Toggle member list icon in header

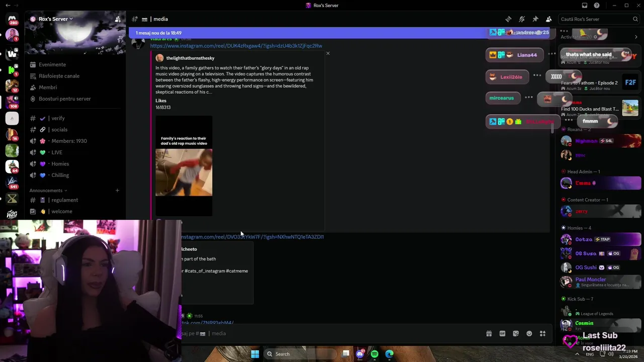(x=548, y=19)
